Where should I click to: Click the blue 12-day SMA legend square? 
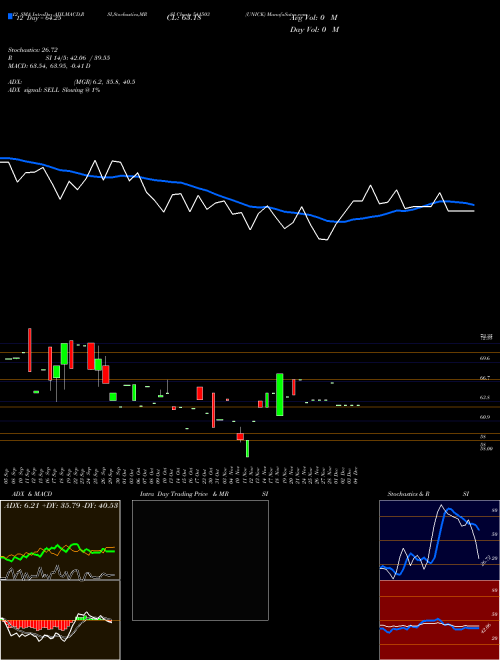point(10,16)
